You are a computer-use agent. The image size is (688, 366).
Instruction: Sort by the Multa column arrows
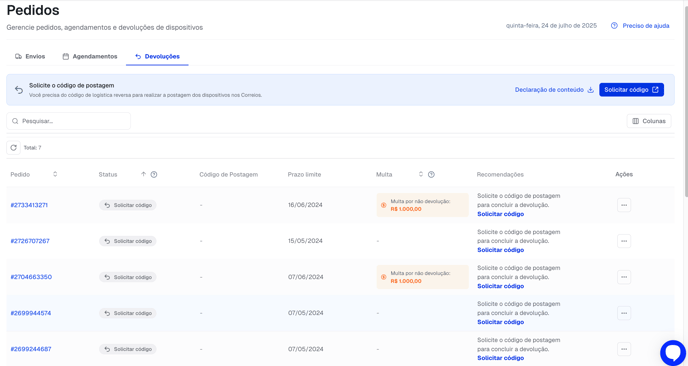click(x=420, y=174)
